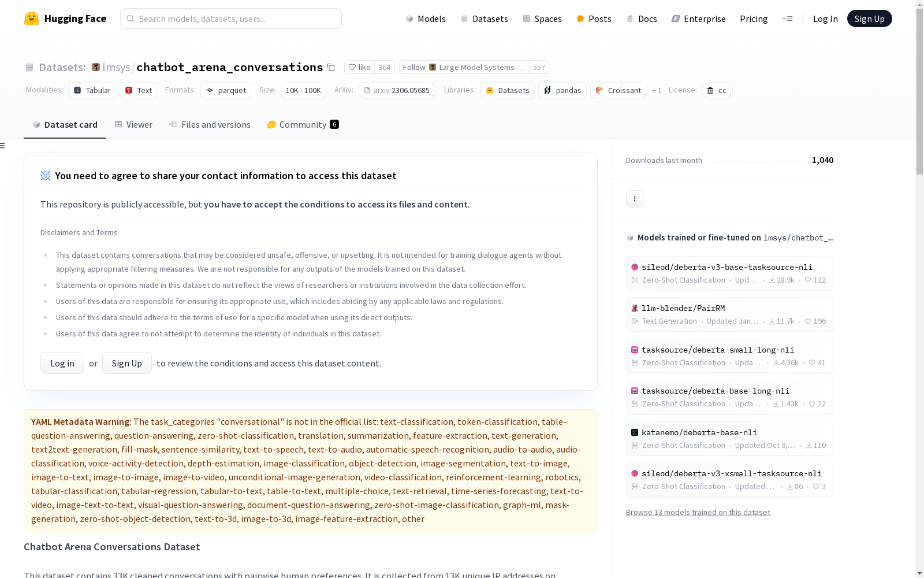This screenshot has width=924, height=578.
Task: Browse 13 models trained on this dataset
Action: pos(698,512)
